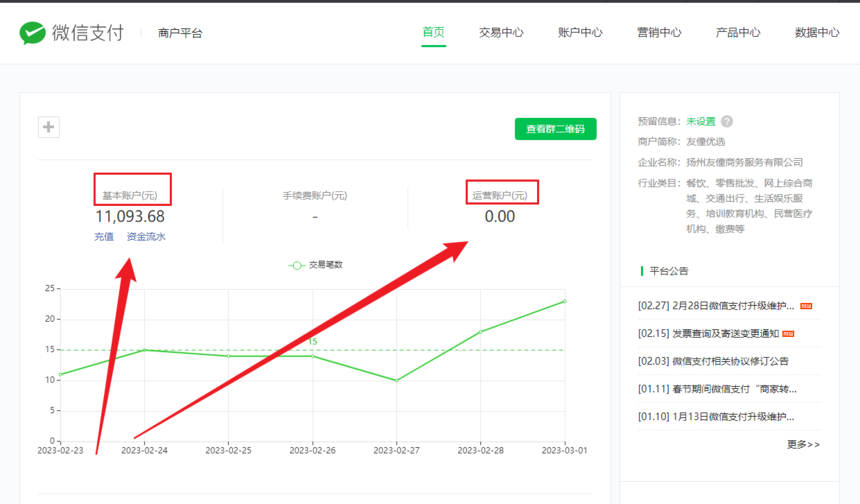Click the 查看群二维码 button
The image size is (860, 504).
pos(556,129)
